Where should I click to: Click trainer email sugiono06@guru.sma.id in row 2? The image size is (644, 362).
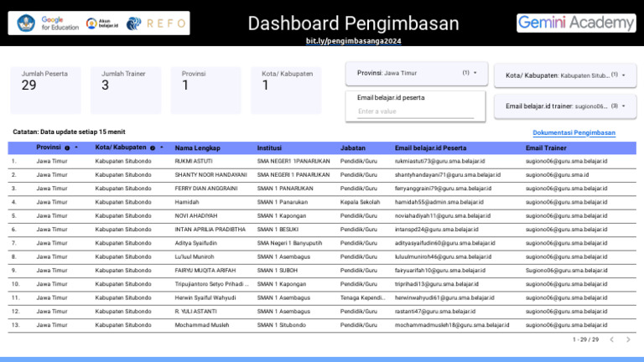557,175
